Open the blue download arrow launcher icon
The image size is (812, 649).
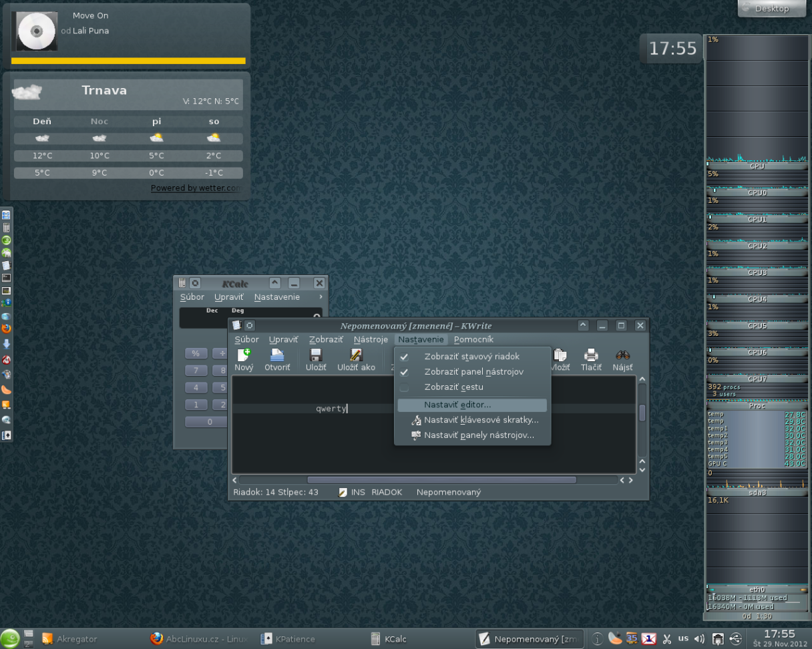coord(6,345)
